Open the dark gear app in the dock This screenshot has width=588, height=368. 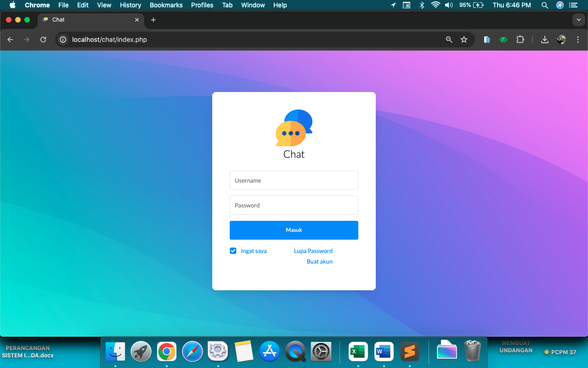tap(321, 352)
